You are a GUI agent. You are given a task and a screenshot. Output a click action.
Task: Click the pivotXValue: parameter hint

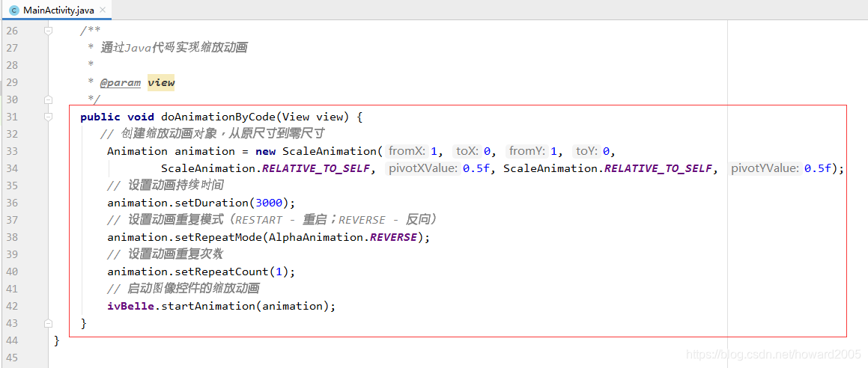[423, 168]
